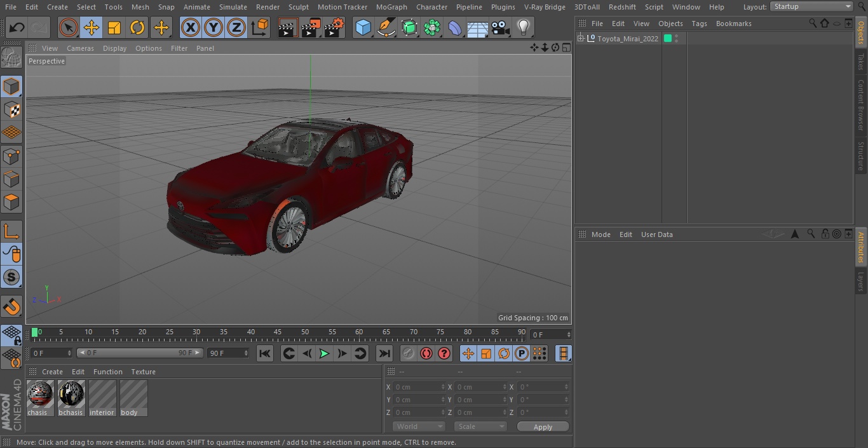Toggle position keyframe recording icon
The image size is (868, 448).
click(468, 353)
